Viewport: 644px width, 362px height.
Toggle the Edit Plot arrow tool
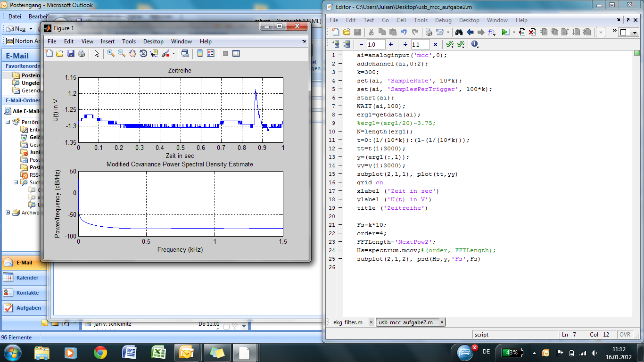(x=97, y=54)
